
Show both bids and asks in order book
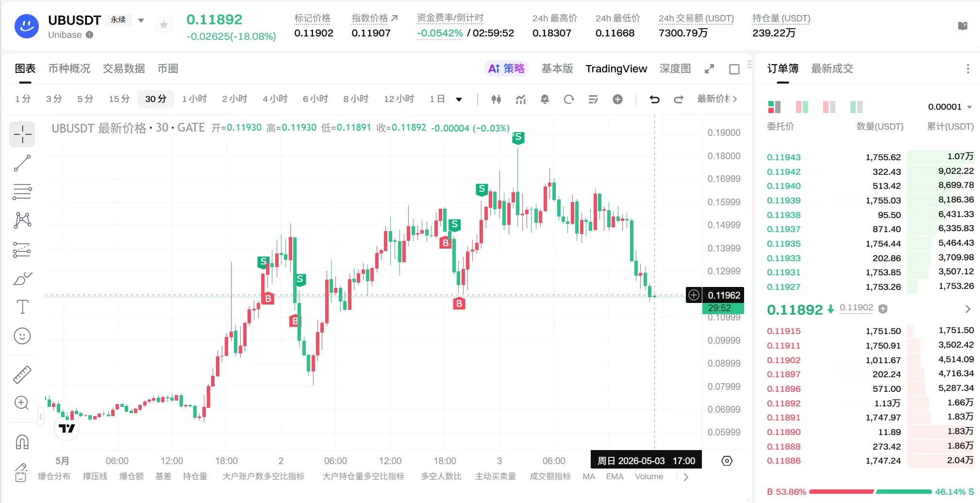(x=774, y=107)
